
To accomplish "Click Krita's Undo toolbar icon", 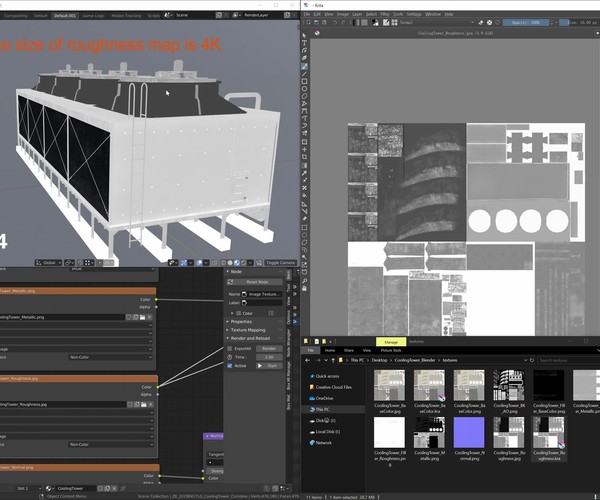I will coord(335,23).
